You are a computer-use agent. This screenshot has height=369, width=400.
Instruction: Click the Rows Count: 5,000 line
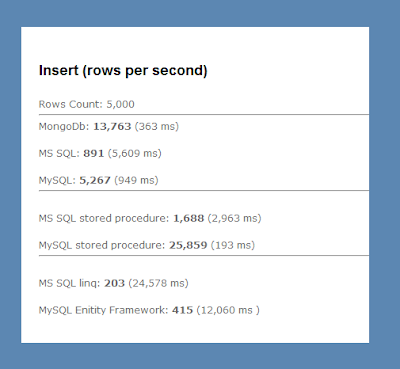pos(87,104)
